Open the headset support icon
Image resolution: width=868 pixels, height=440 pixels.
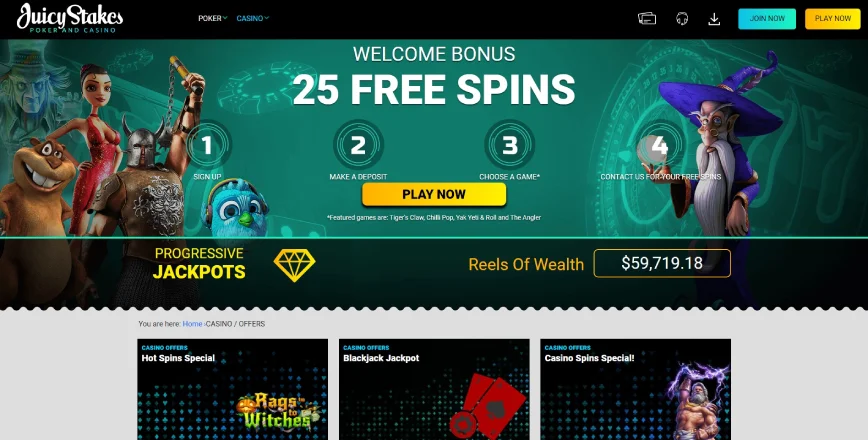coord(682,18)
